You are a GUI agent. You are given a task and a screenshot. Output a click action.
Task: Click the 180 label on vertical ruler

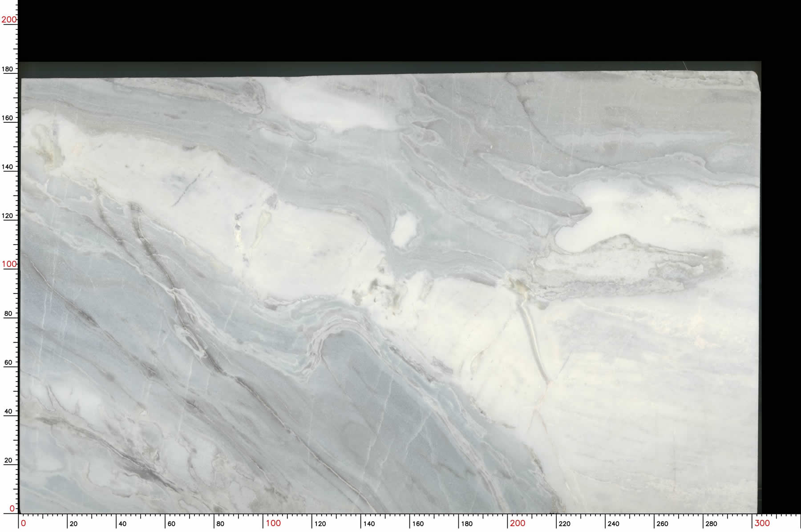click(8, 69)
